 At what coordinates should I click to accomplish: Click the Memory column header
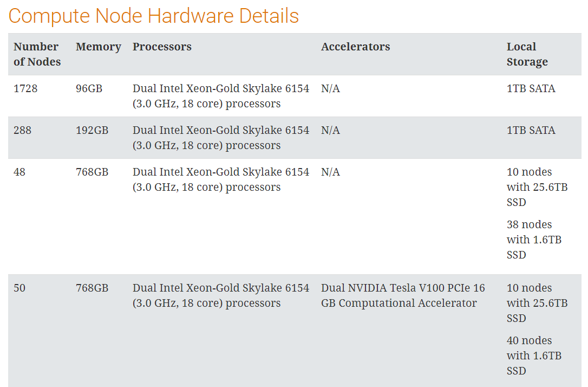point(99,47)
